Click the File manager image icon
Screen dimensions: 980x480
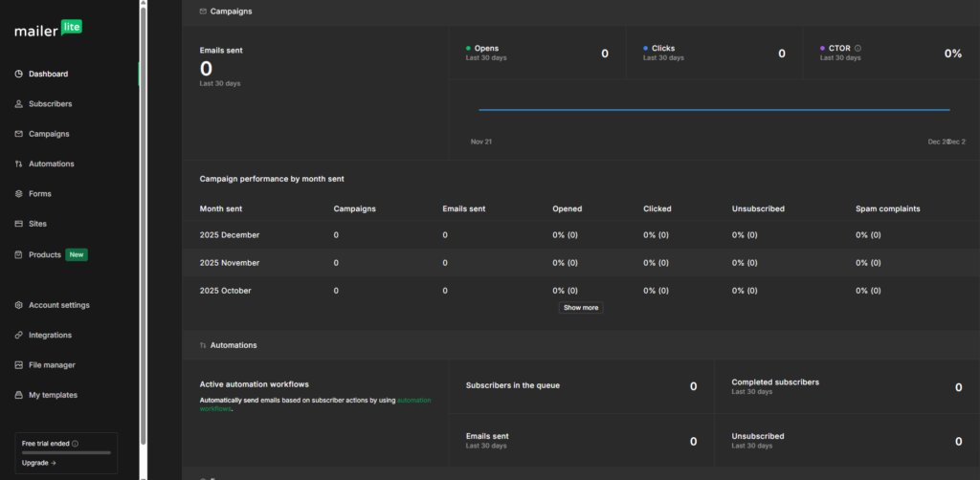tap(19, 364)
